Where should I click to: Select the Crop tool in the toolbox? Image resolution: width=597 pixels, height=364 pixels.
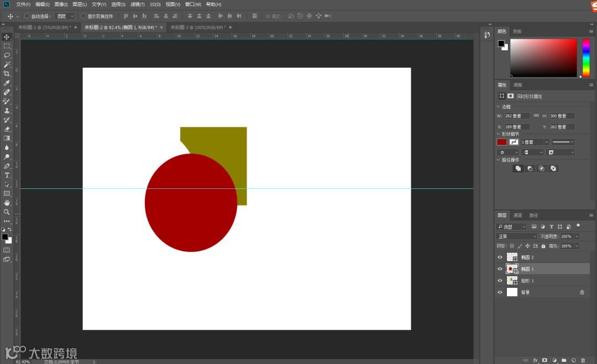7,73
